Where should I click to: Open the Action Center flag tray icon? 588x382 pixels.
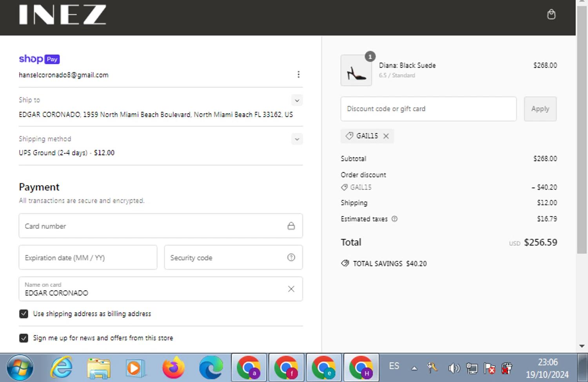pyautogui.click(x=489, y=368)
